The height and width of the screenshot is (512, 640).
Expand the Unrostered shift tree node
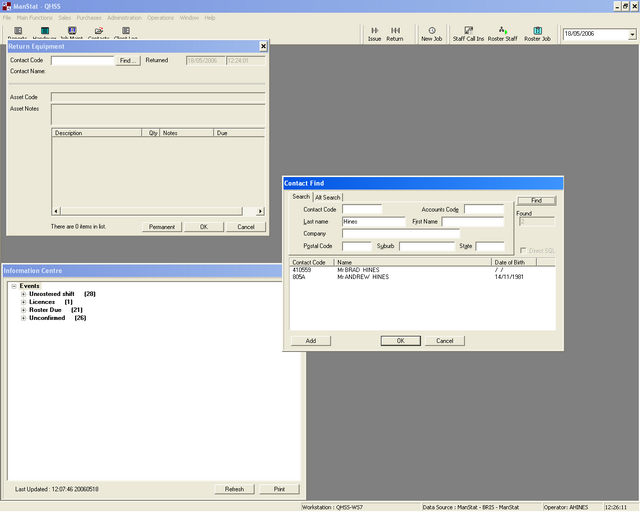tap(23, 294)
